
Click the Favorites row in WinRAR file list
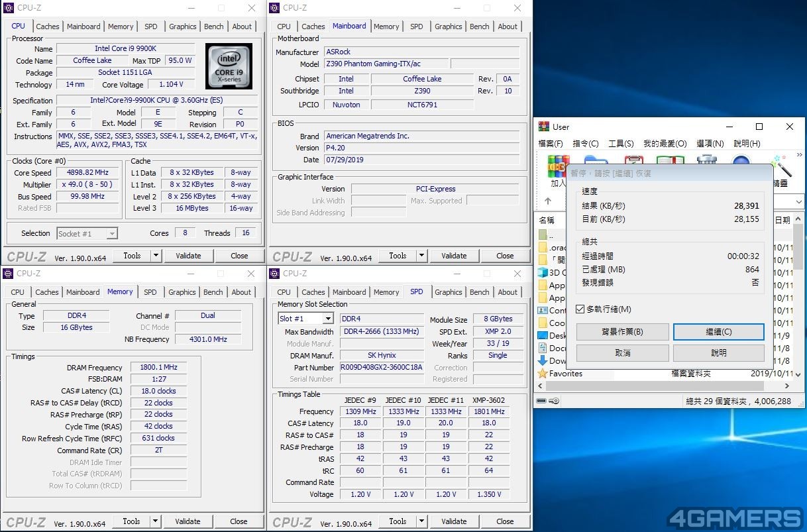(x=664, y=374)
